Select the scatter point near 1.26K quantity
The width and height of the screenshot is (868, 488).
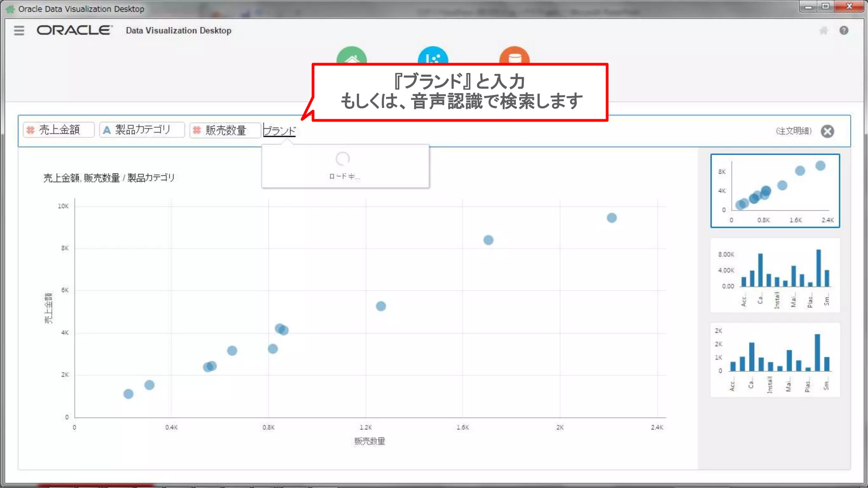coord(381,306)
